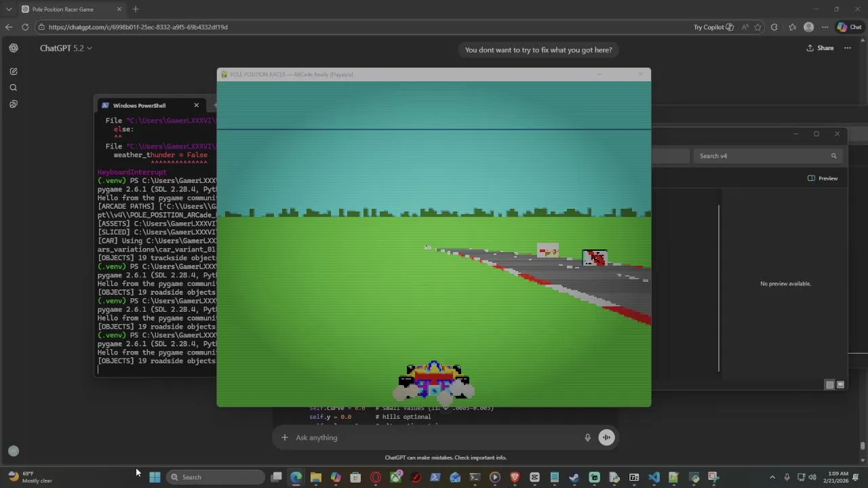Viewport: 868px width, 488px height.
Task: Open ChatGPT 5.2 model selector dropdown
Action: [66, 48]
